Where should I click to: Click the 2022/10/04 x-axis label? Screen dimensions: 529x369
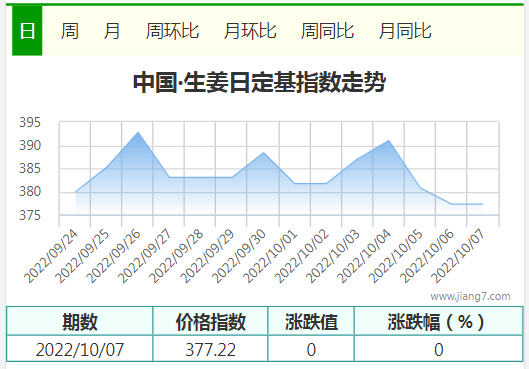[364, 256]
